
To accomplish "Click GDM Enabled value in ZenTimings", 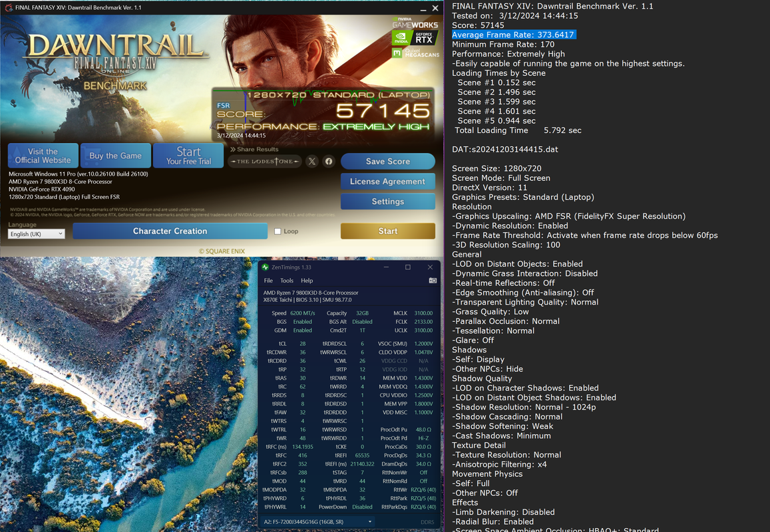I will [x=303, y=331].
